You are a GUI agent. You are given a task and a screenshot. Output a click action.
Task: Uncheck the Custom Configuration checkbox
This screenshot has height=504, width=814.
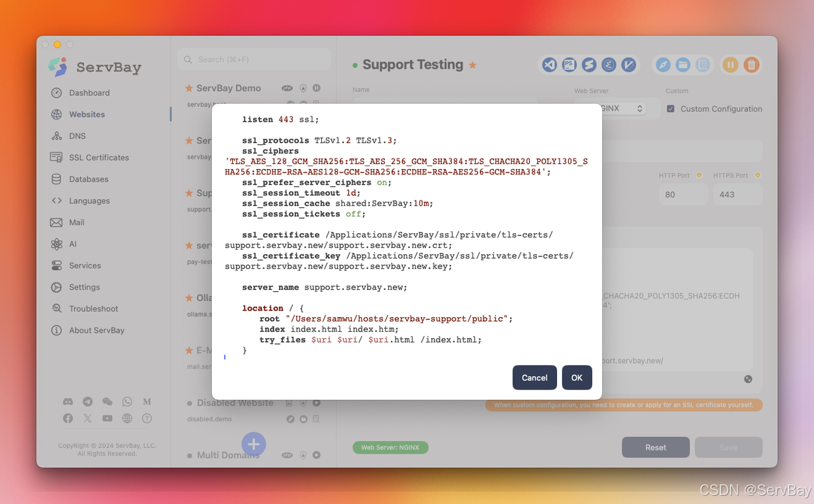click(670, 109)
